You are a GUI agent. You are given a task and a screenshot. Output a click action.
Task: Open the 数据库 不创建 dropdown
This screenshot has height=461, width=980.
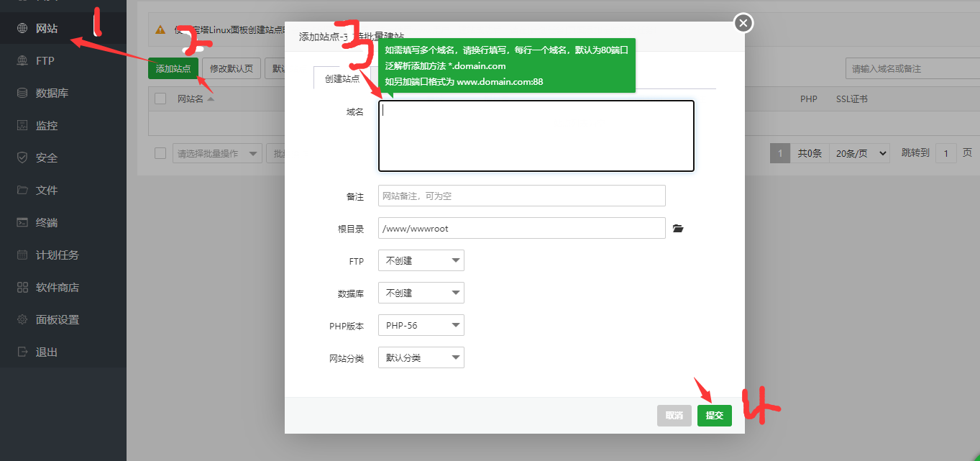421,293
